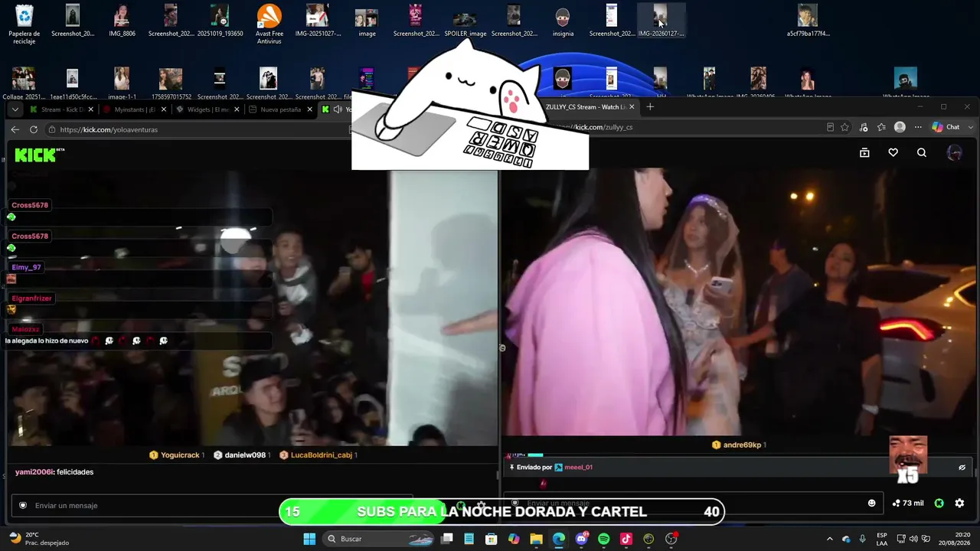Open the media control icon in Edge toolbar

tap(864, 127)
